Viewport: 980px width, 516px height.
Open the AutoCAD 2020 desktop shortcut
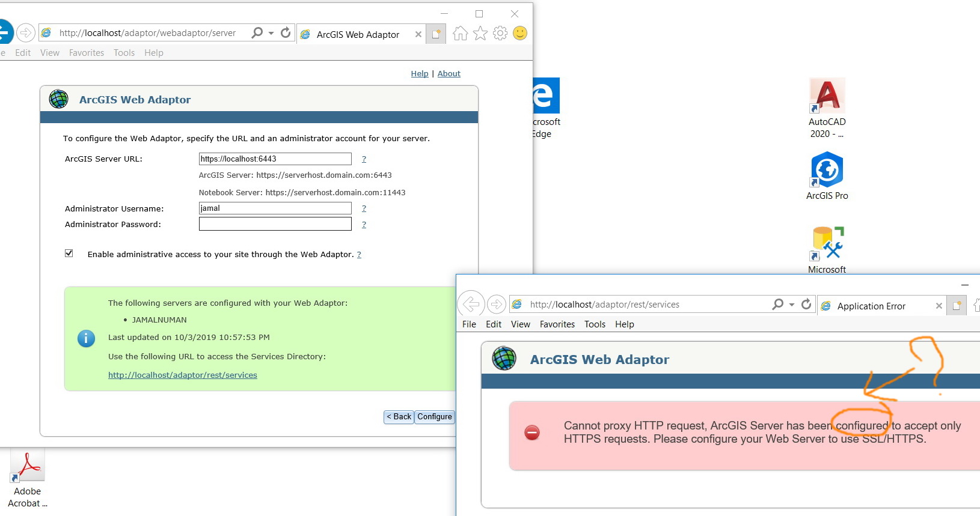tap(827, 108)
